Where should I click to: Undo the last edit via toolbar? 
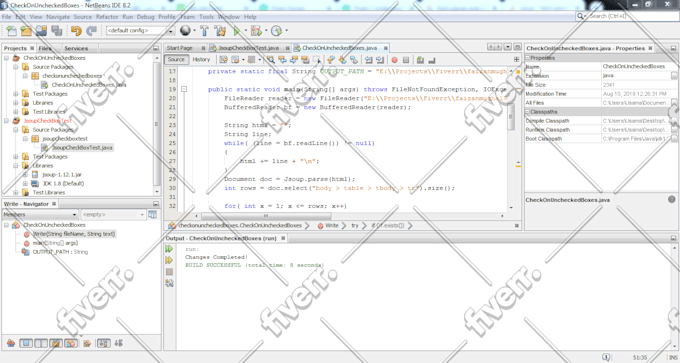coord(76,31)
